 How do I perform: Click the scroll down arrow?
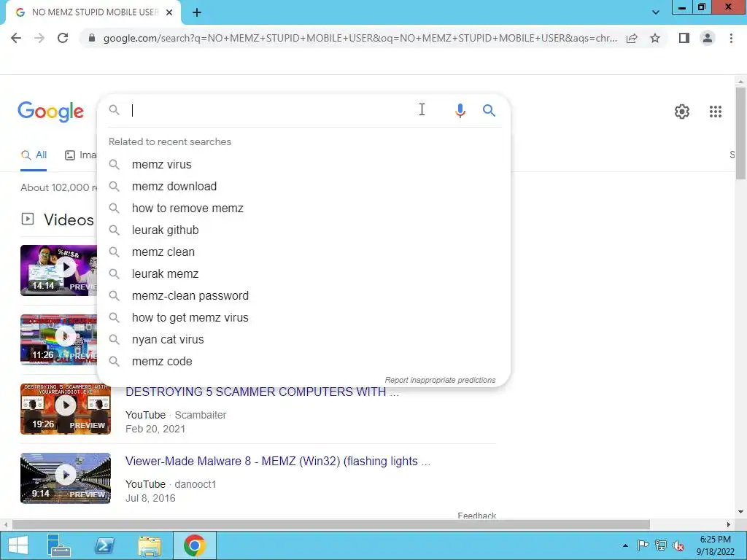740,513
